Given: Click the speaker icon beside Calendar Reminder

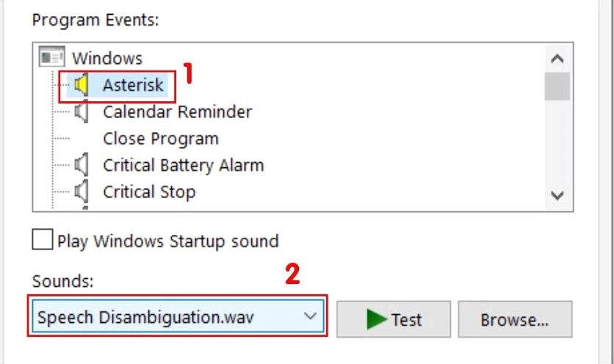Looking at the screenshot, I should click(x=82, y=112).
